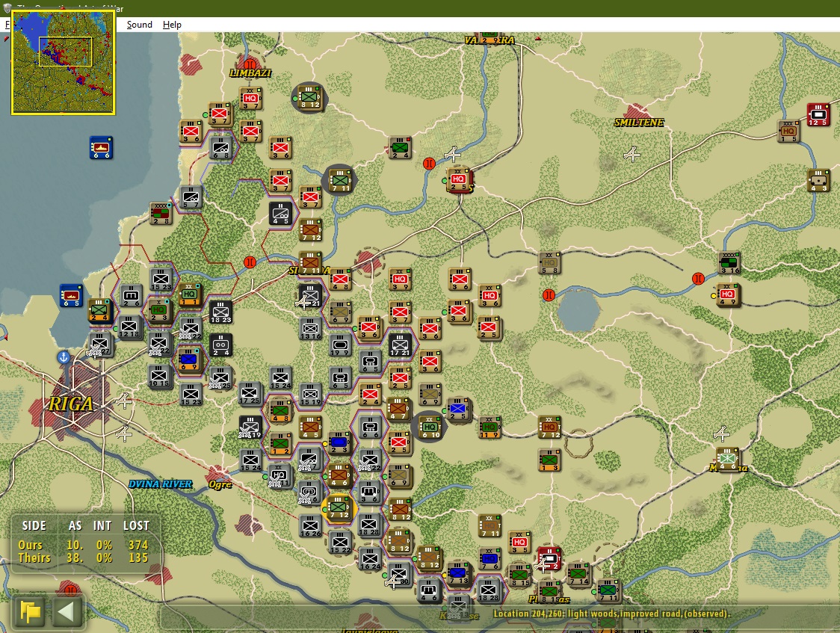Click the airfield icon south of Smiltene
840x633 pixels.
coord(632,154)
